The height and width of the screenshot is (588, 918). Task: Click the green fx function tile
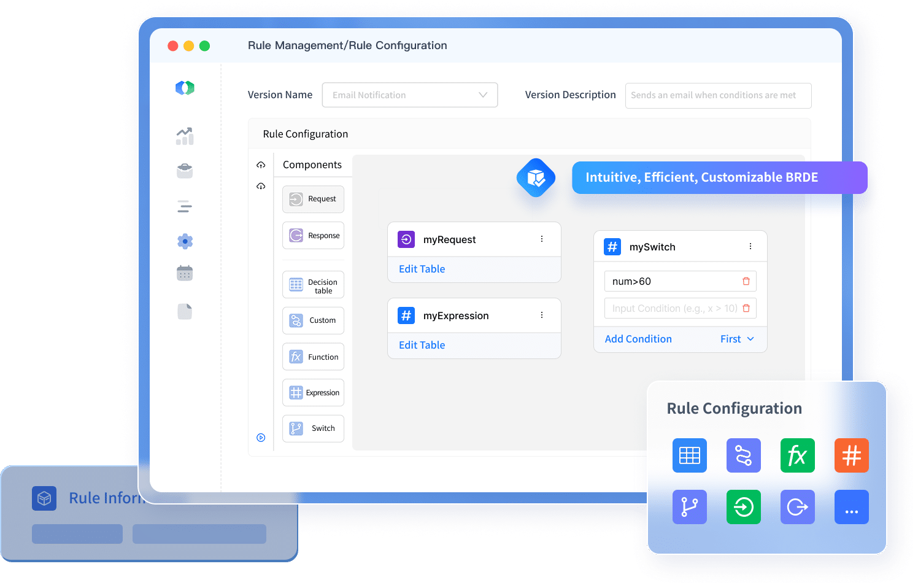click(x=797, y=455)
